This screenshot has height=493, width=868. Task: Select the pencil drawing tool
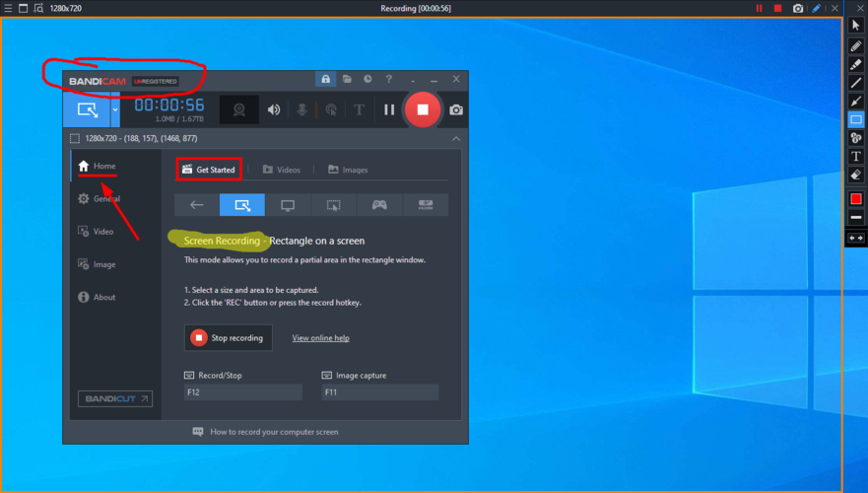pos(856,46)
